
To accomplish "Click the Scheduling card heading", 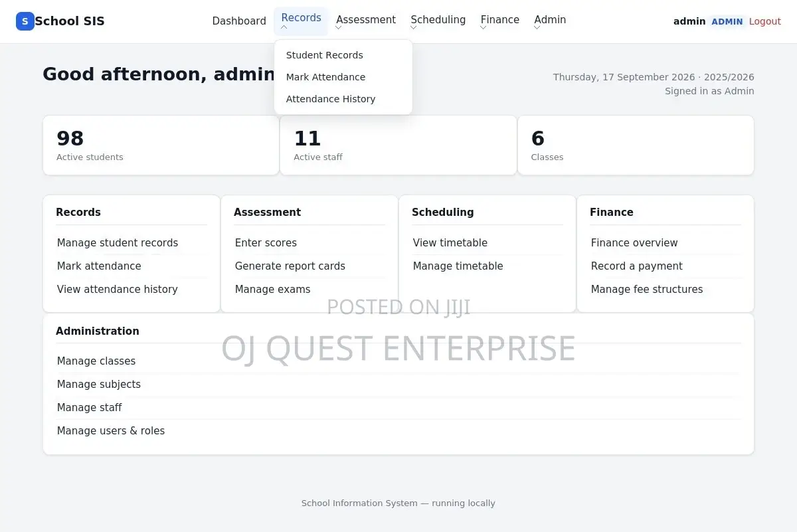I will pos(442,213).
